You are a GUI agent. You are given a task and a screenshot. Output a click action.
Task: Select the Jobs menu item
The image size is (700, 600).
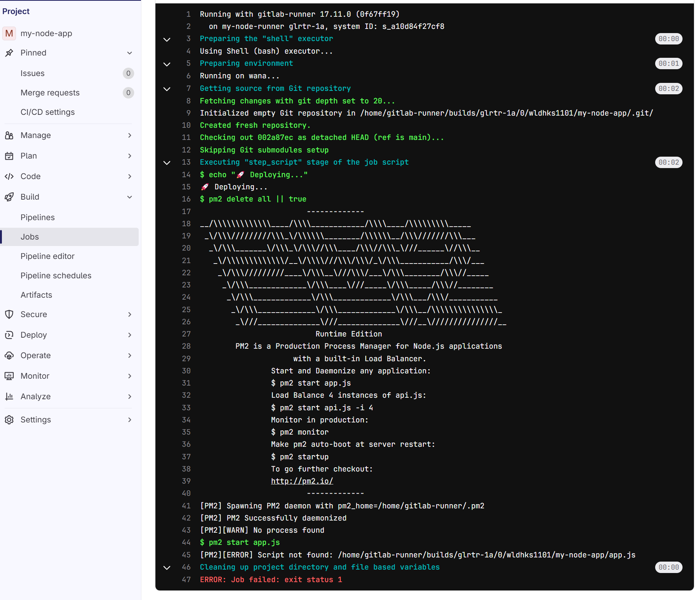(x=69, y=237)
